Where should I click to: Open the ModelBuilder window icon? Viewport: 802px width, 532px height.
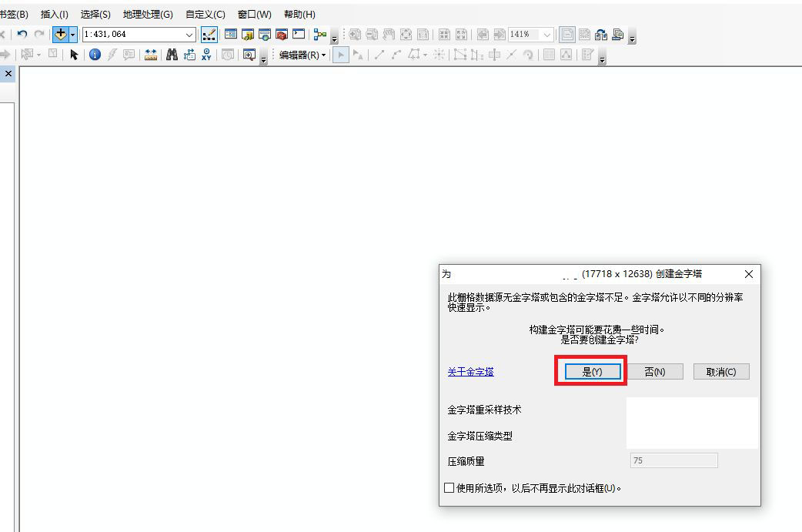point(320,35)
